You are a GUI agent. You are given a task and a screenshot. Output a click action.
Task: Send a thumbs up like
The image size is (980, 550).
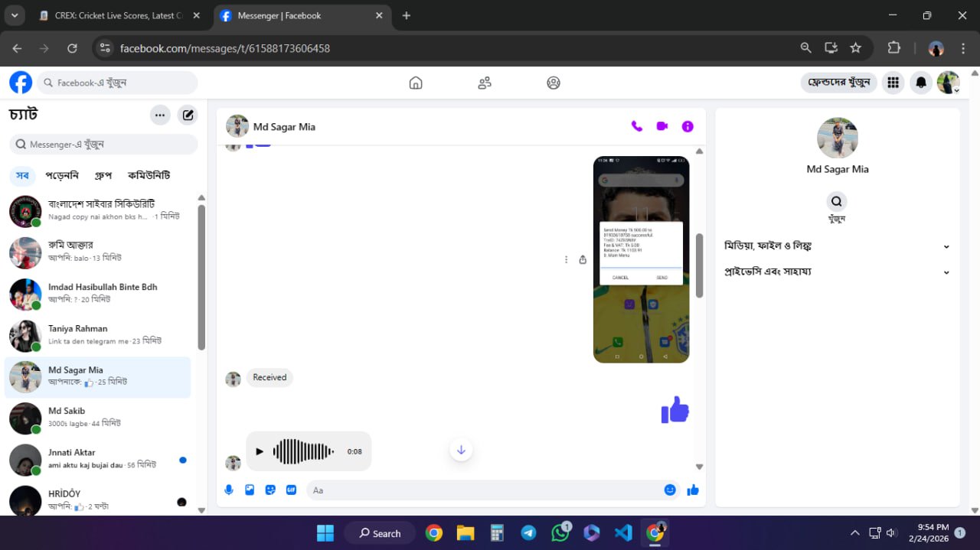pos(693,490)
